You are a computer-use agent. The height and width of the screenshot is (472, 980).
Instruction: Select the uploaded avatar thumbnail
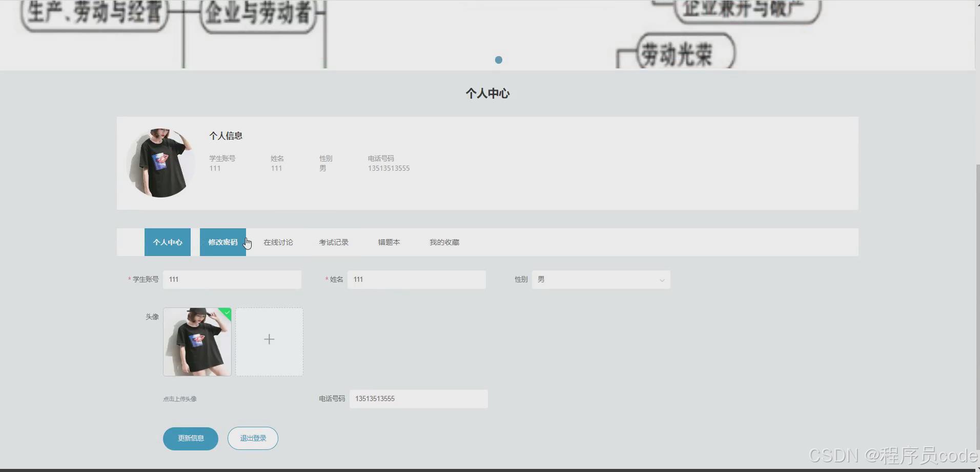click(x=197, y=341)
